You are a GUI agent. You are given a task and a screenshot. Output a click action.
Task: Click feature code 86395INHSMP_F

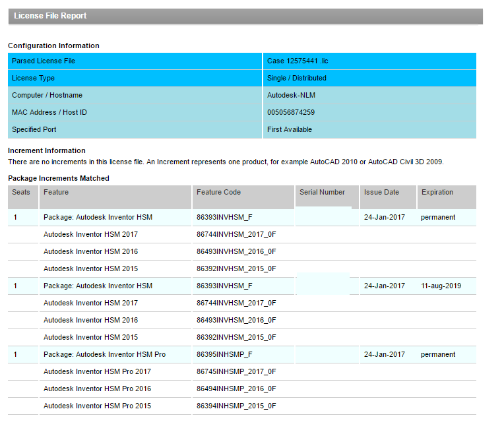pyautogui.click(x=224, y=354)
